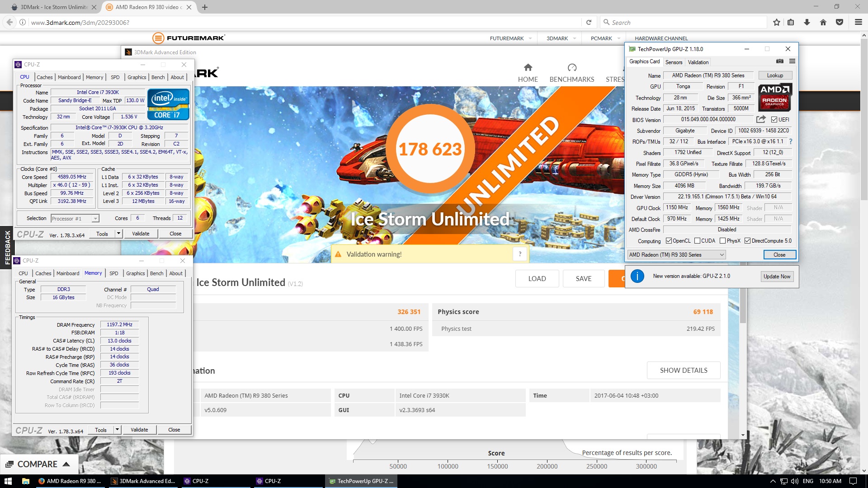
Task: Switch to the Sensors tab in GPU-Z
Action: coord(674,62)
